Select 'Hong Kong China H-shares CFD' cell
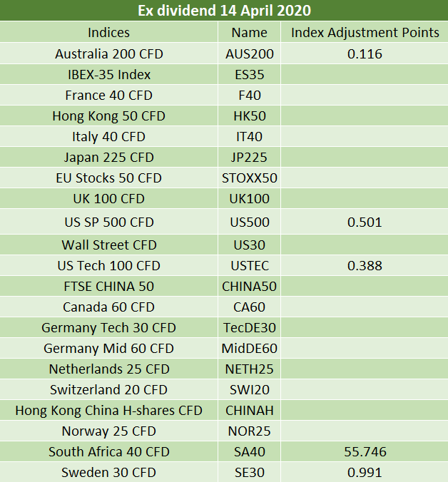Viewport: 448px width, 482px height. [109, 411]
